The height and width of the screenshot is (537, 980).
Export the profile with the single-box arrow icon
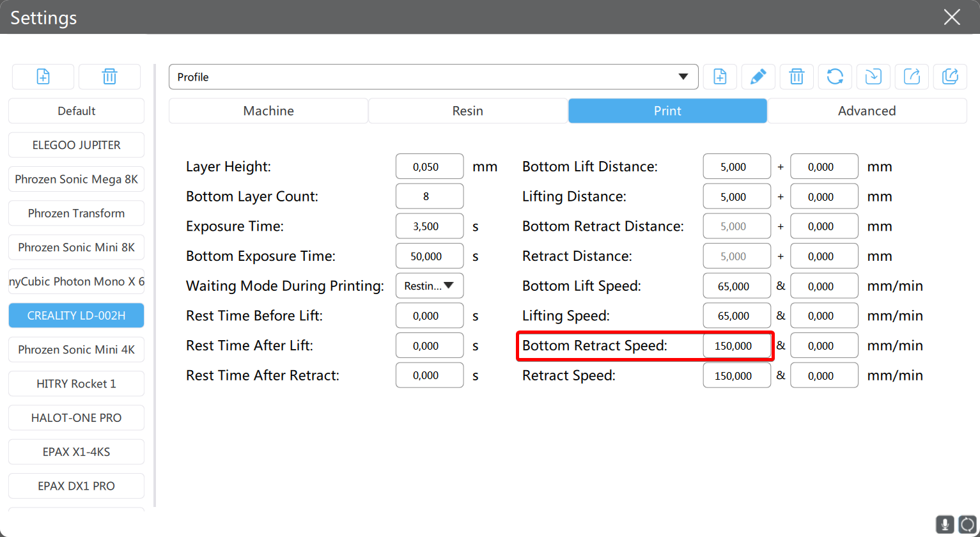click(x=912, y=77)
